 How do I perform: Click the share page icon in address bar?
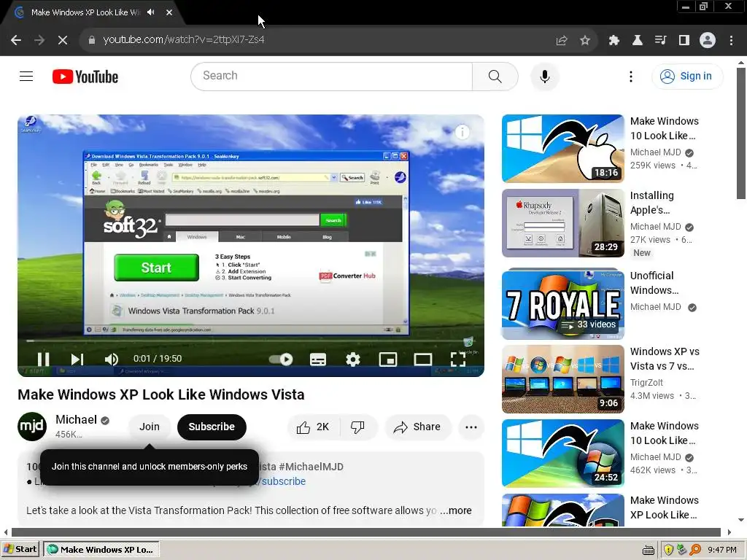pos(562,41)
